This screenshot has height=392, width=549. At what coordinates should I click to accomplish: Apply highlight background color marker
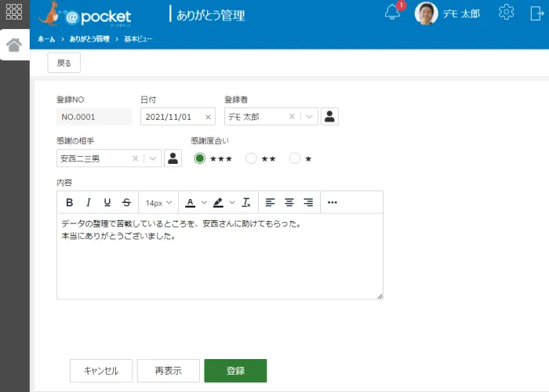pyautogui.click(x=218, y=202)
